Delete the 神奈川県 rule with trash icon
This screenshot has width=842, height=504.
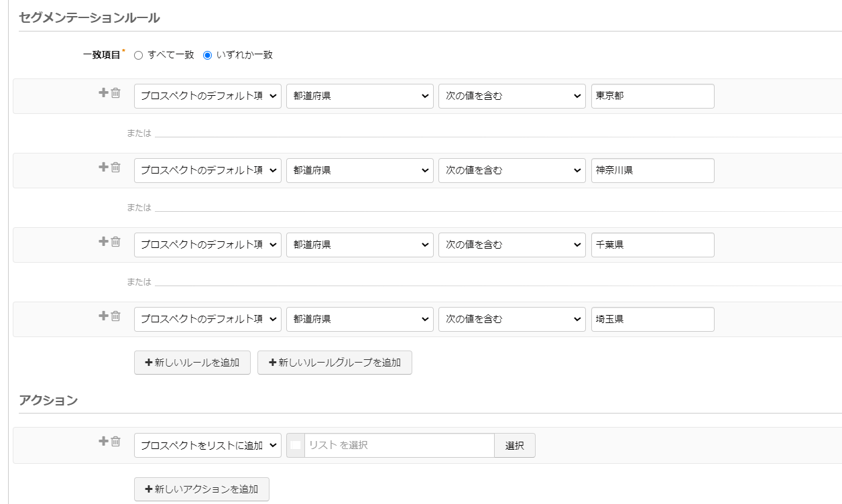pyautogui.click(x=115, y=168)
